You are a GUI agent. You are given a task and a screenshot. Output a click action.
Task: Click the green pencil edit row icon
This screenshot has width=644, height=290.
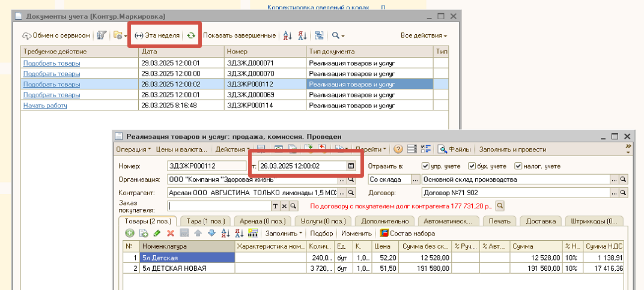157,234
